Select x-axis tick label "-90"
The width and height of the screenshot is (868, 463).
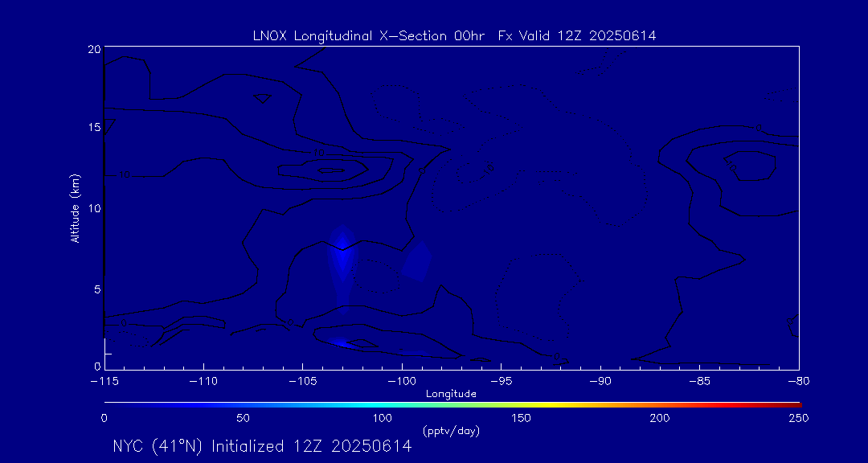tap(600, 382)
